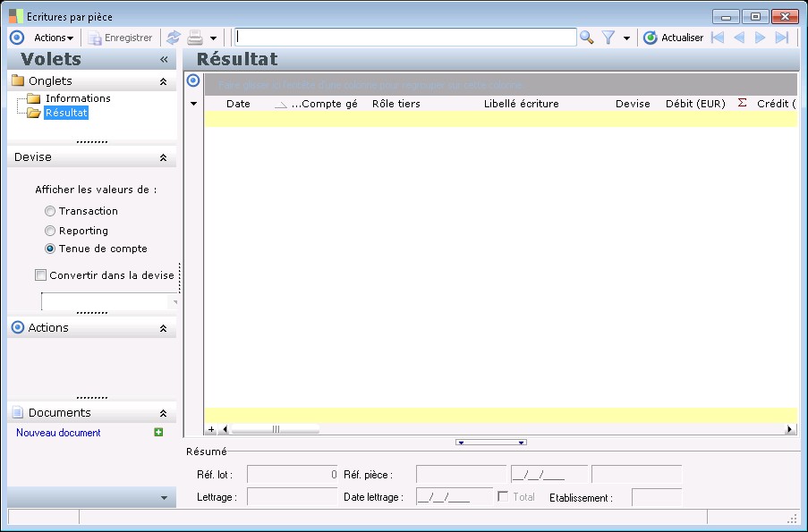Image resolution: width=808 pixels, height=532 pixels.
Task: Select the Transaction radio button
Action: coord(50,211)
